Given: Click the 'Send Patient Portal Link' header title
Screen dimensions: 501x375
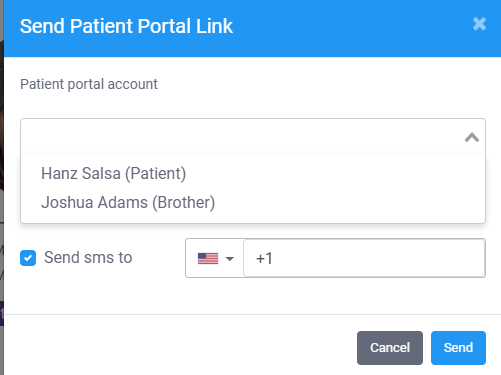Looking at the screenshot, I should tap(126, 26).
